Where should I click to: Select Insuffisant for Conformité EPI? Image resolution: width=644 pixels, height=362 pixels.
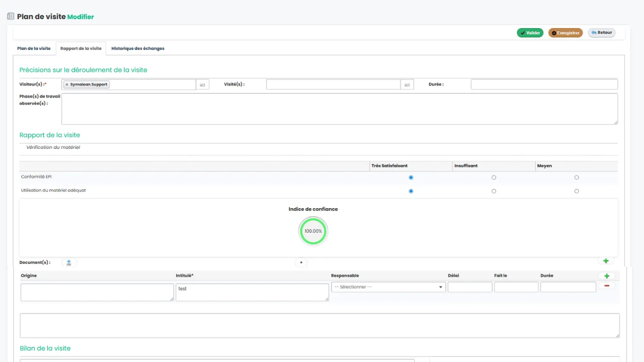pyautogui.click(x=494, y=177)
